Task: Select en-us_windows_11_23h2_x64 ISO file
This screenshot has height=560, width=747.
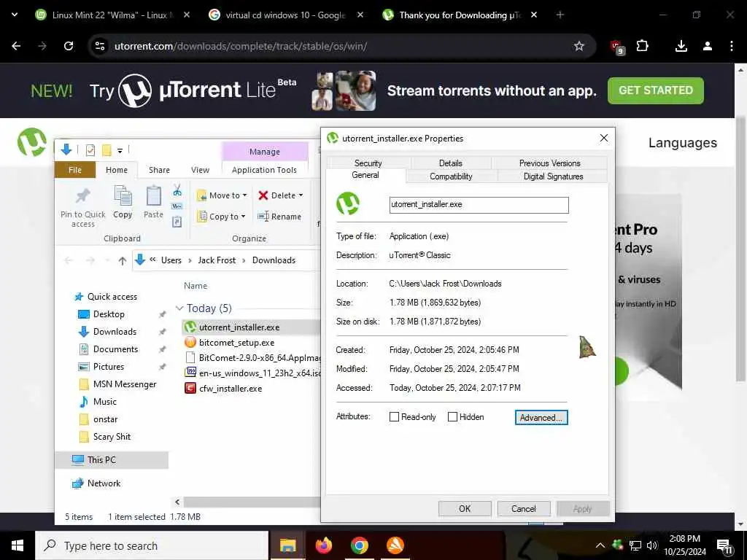Action: [253, 373]
